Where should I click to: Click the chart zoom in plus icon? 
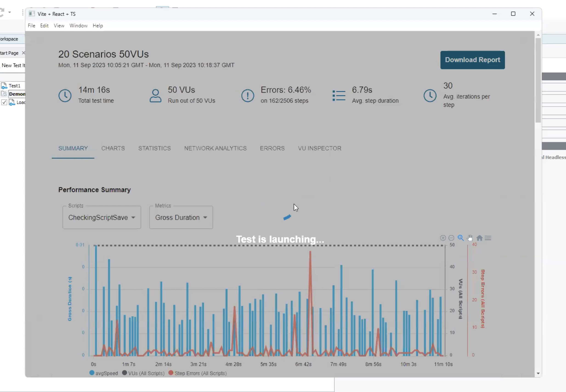[443, 238]
